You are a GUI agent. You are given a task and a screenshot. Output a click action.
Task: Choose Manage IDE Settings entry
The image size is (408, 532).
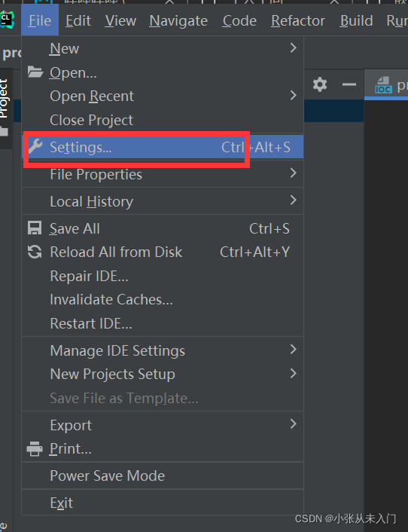click(163, 350)
